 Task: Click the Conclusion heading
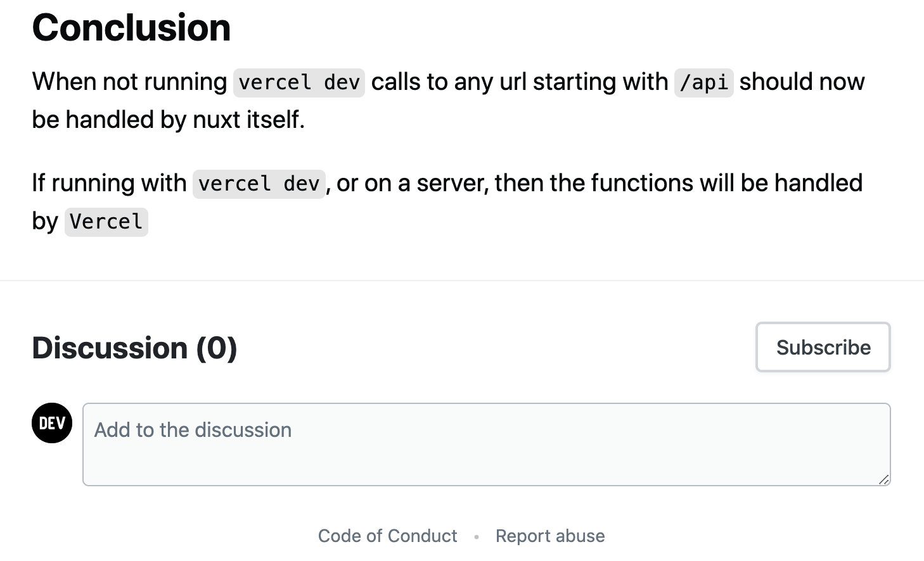point(131,27)
